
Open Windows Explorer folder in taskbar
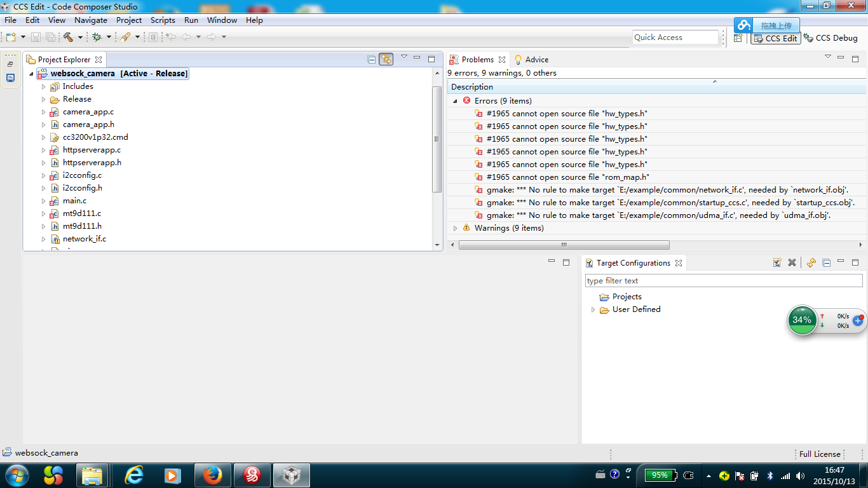[92, 475]
